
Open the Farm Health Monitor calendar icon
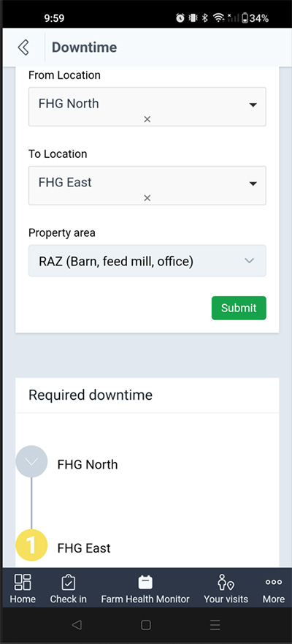coord(145,582)
